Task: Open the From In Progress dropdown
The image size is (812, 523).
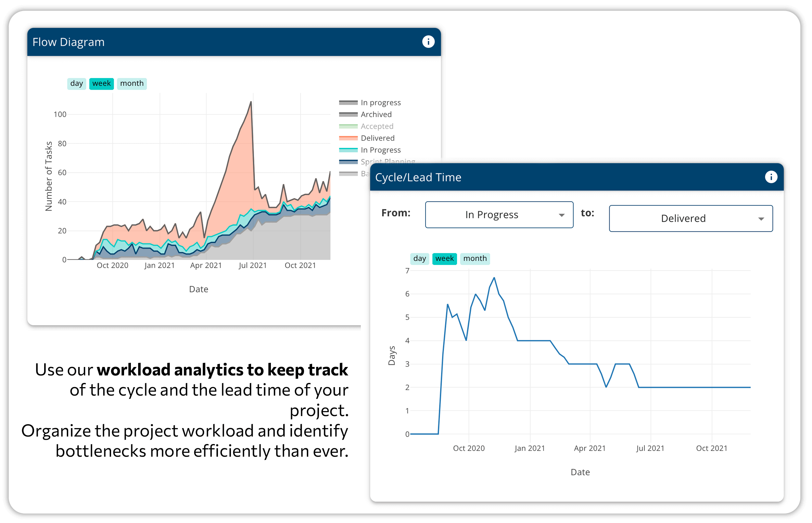Action: (x=499, y=215)
